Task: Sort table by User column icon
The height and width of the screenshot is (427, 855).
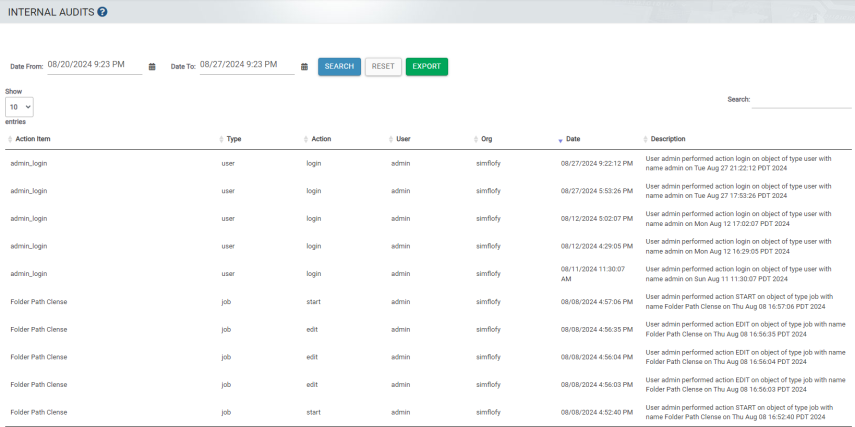Action: pos(391,139)
